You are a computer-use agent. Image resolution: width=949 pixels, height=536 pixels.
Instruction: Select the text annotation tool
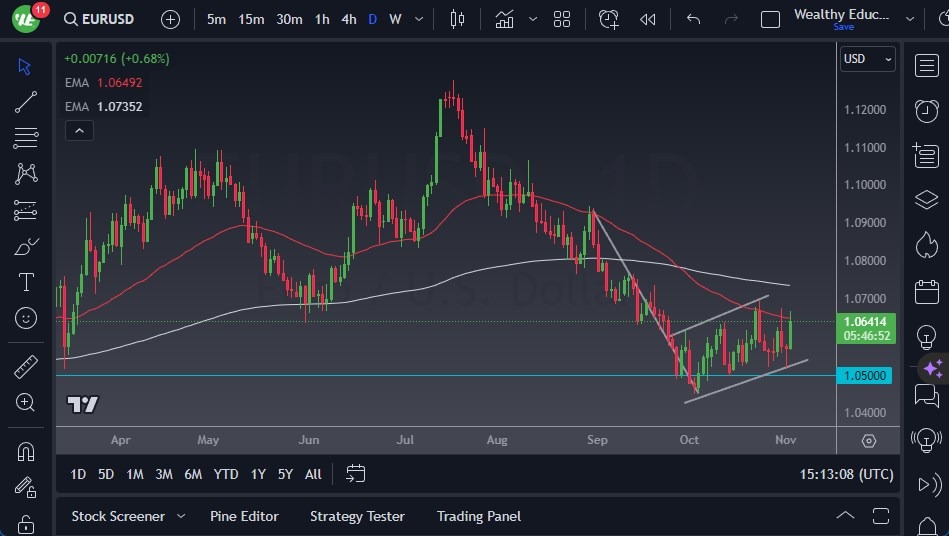tap(26, 282)
